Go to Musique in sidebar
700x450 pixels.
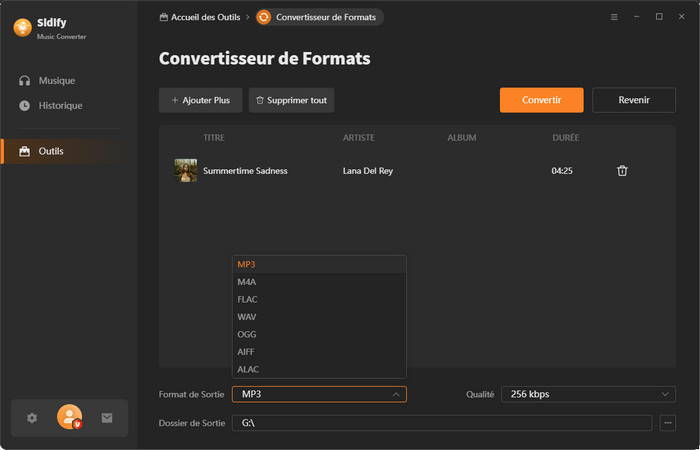coord(56,80)
